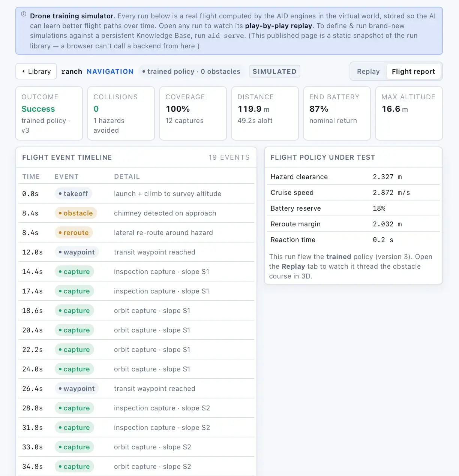This screenshot has width=459, height=476.
Task: Open the Collisions card
Action: 121,114
